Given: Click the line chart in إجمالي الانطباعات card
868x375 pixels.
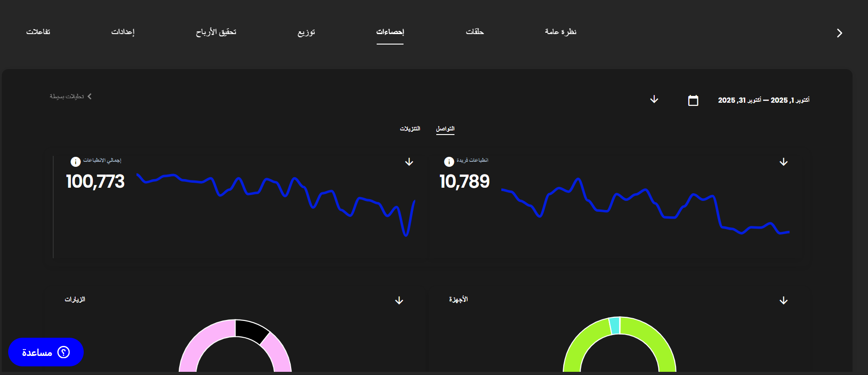Looking at the screenshot, I should click(x=276, y=205).
